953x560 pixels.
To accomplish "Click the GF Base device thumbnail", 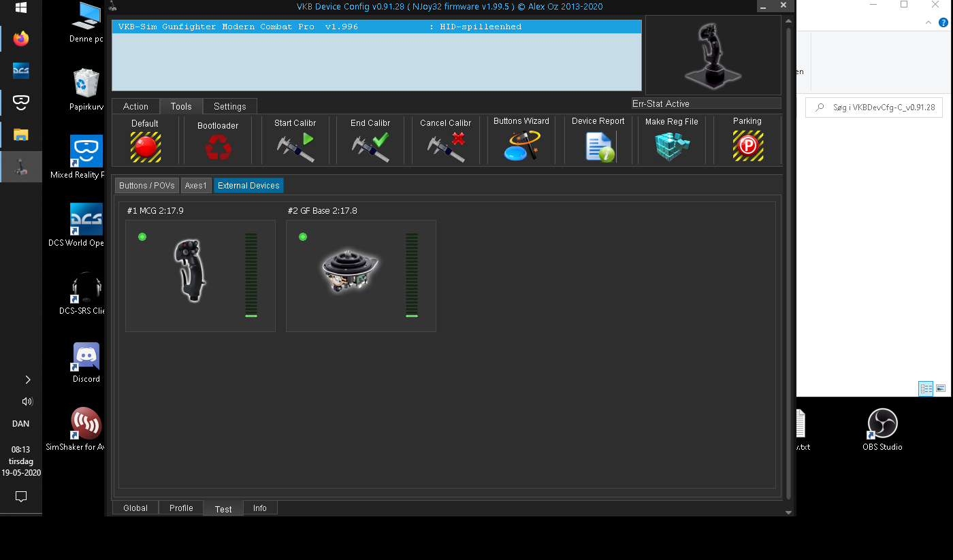I will click(x=349, y=271).
